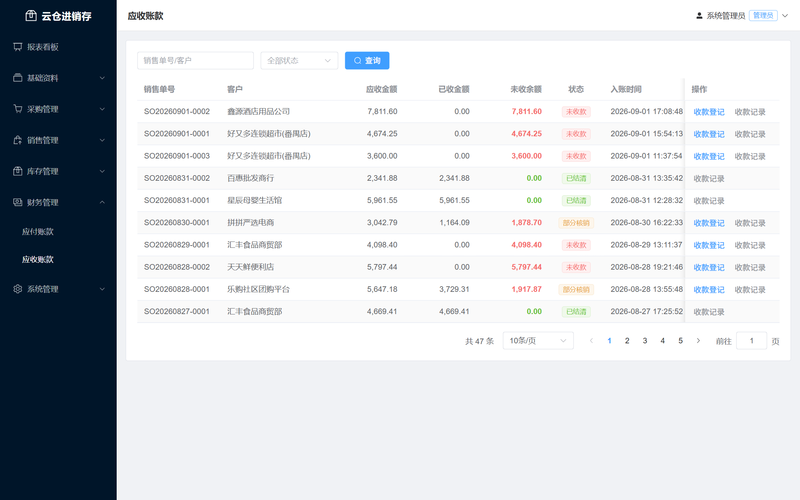Viewport: 800px width, 500px height.
Task: Click the 销售单号/客户 search field
Action: (x=195, y=61)
